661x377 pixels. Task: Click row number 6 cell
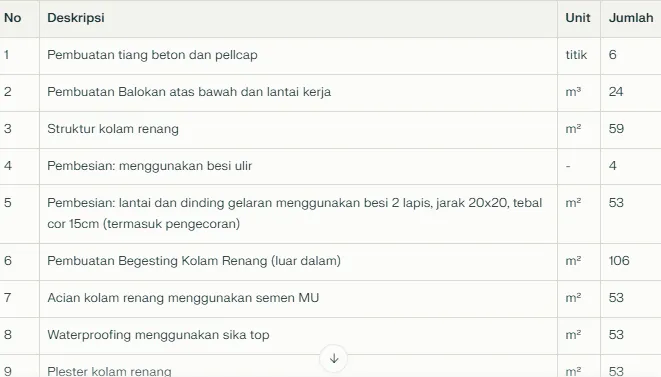pyautogui.click(x=8, y=261)
